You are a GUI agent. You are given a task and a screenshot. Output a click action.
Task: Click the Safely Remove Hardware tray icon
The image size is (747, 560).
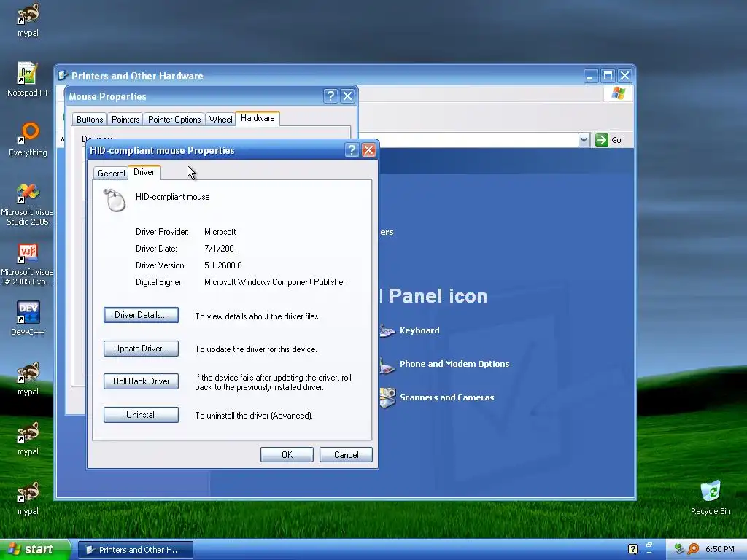coord(680,549)
